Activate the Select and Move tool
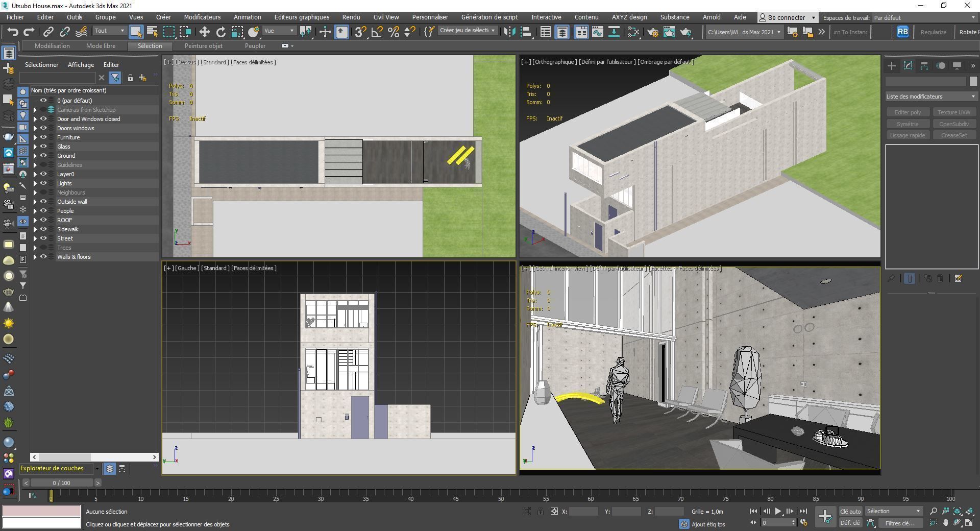This screenshot has width=980, height=531. click(x=204, y=32)
